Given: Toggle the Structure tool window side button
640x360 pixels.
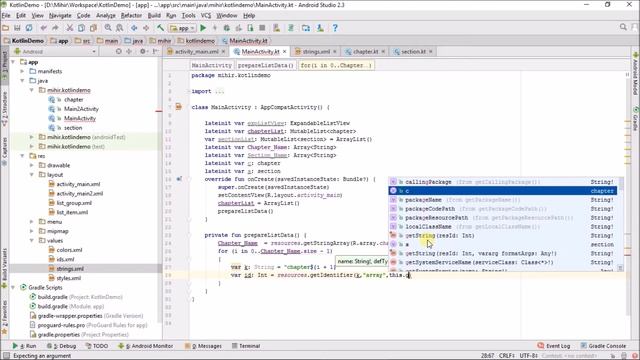Looking at the screenshot, I should (4, 108).
